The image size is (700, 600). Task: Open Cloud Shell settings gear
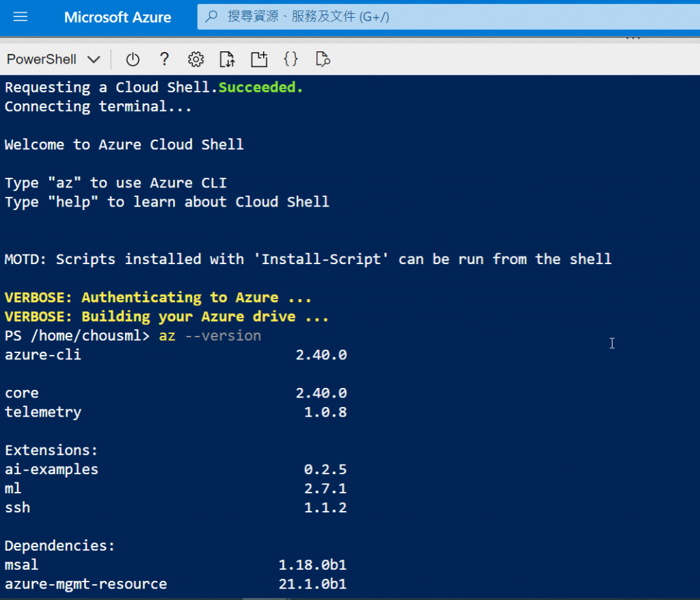[196, 59]
